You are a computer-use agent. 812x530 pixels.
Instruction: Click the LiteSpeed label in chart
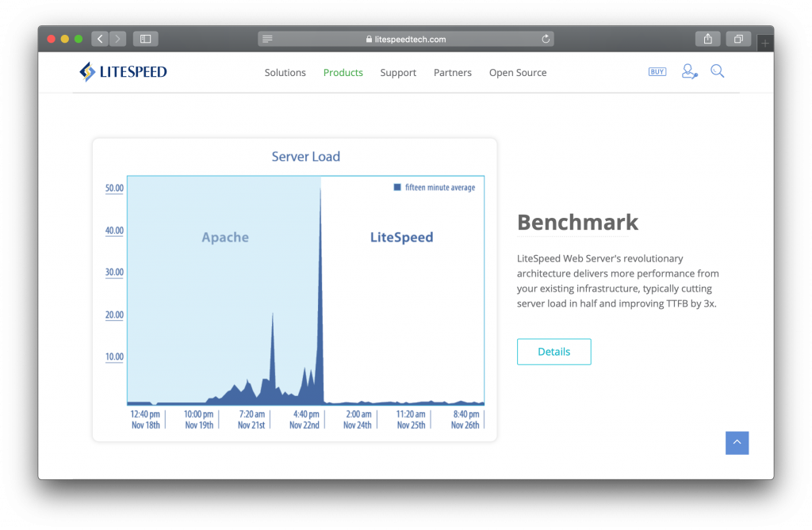pos(401,237)
